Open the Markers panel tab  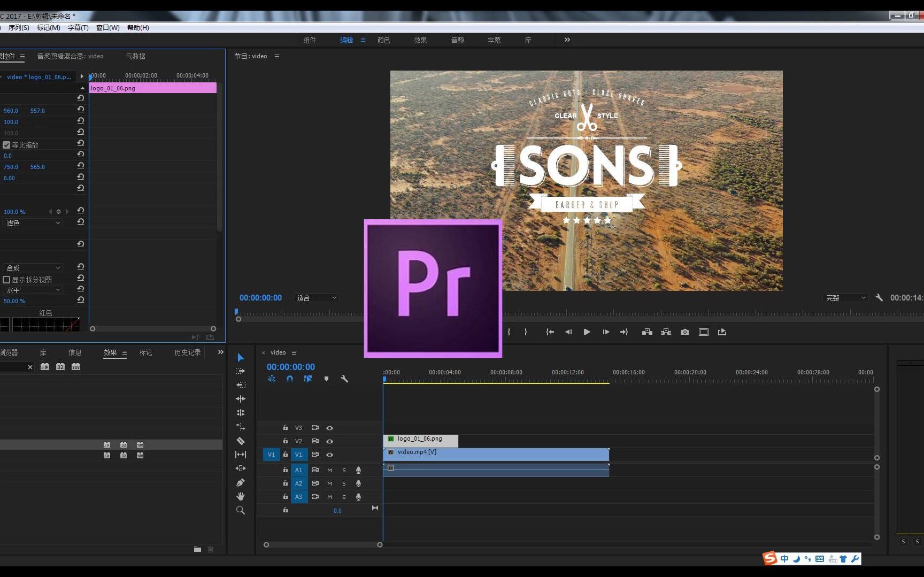tap(145, 352)
